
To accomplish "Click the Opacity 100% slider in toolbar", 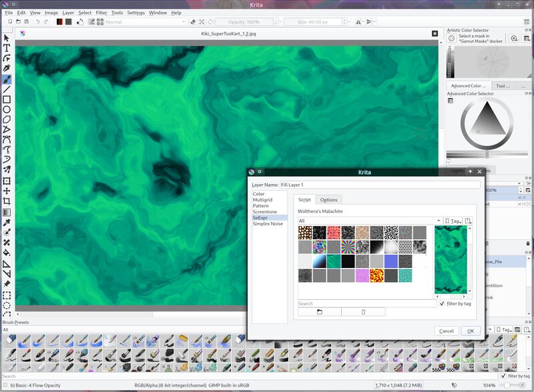I will click(x=244, y=22).
